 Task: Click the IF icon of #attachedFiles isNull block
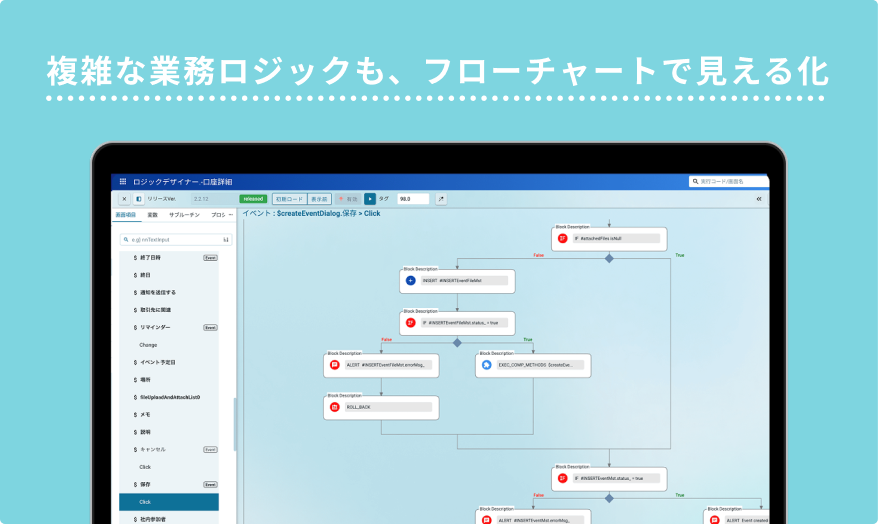(x=563, y=238)
